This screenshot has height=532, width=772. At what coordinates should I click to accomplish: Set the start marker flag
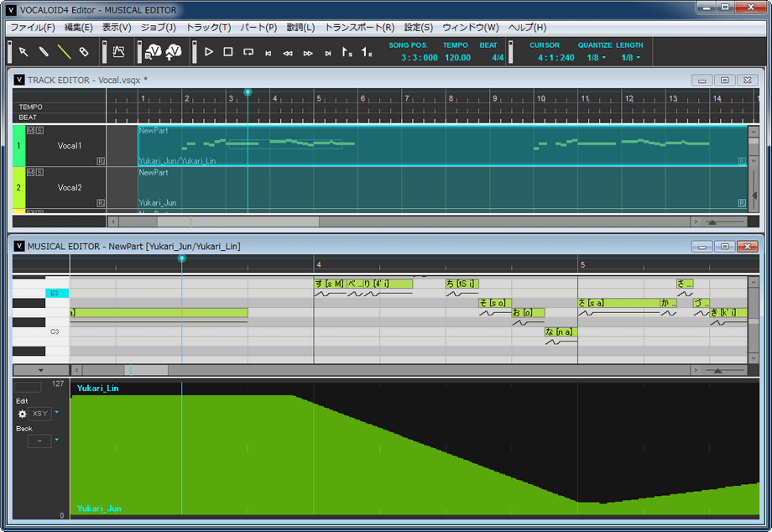point(347,52)
